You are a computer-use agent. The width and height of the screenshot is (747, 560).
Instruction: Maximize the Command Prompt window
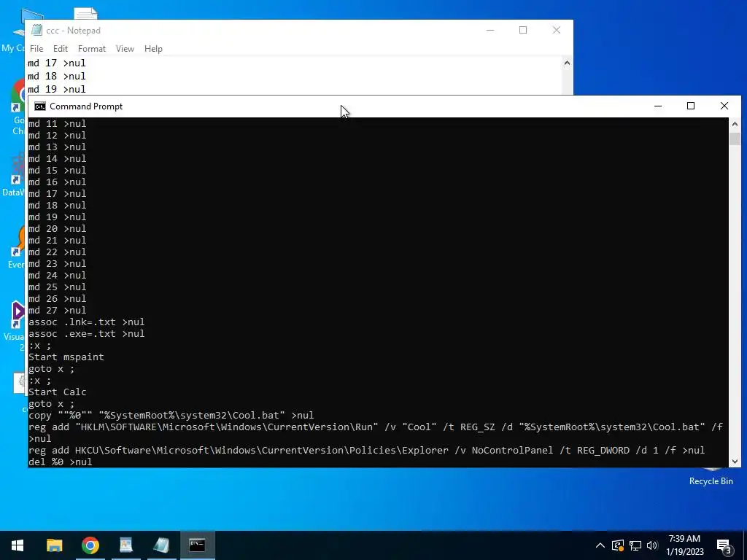(691, 106)
